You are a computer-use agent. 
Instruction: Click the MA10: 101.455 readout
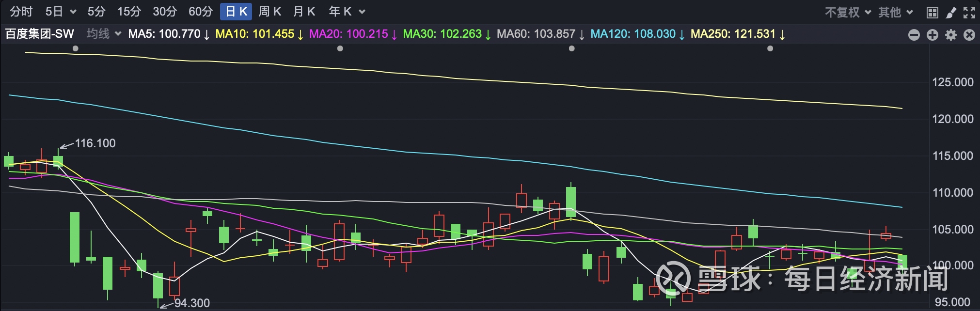[259, 34]
